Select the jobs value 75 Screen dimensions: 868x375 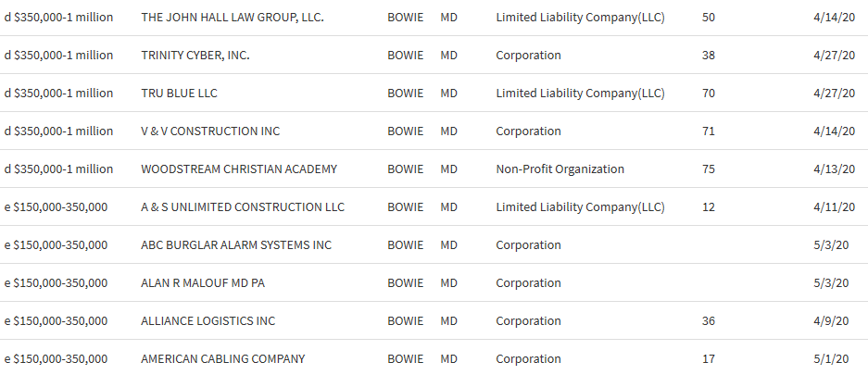(709, 169)
